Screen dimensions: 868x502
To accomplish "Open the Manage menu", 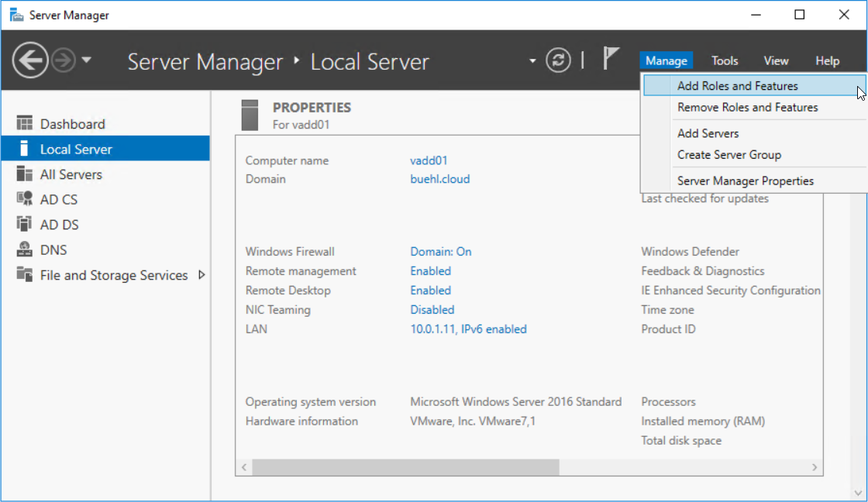I will pyautogui.click(x=666, y=61).
